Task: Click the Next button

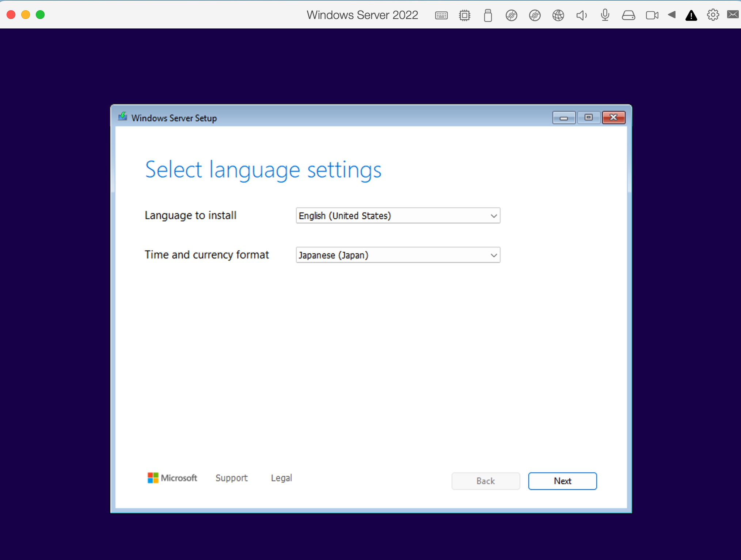Action: [562, 481]
